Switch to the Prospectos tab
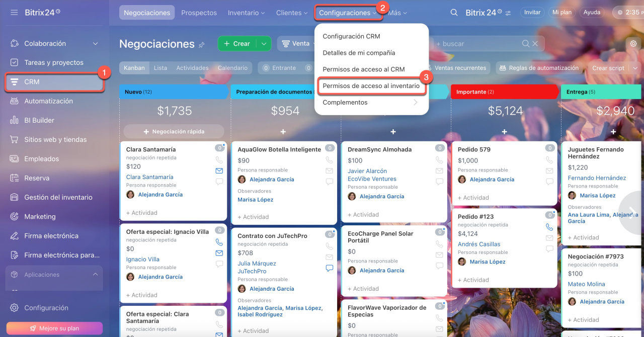This screenshot has width=644, height=337. coord(199,13)
